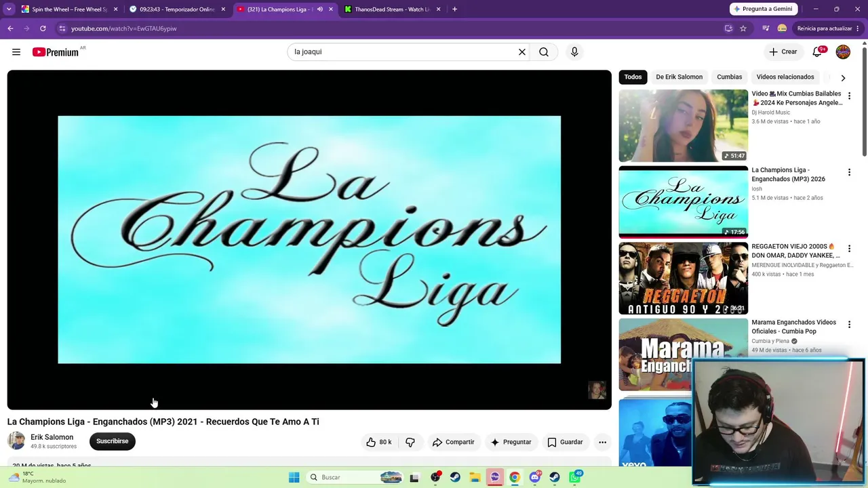Clear the search text with X
Screen dimensions: 868x488
522,52
